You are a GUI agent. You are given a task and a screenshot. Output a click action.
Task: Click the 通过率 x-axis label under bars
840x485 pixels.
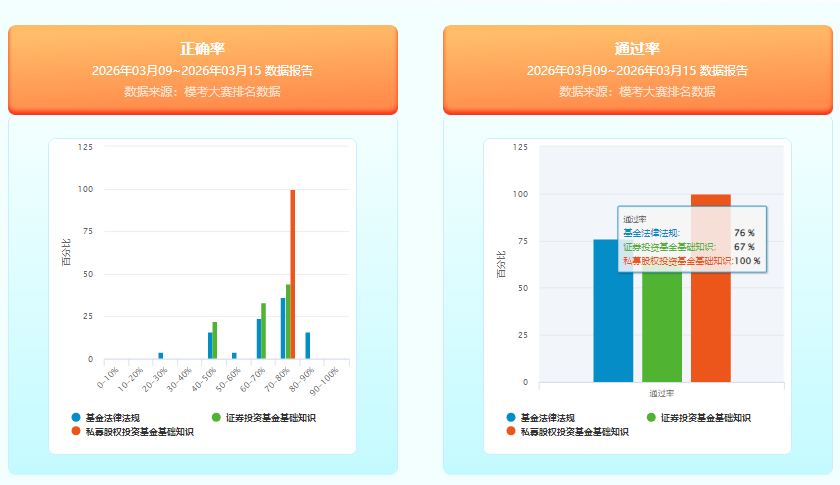(x=661, y=393)
